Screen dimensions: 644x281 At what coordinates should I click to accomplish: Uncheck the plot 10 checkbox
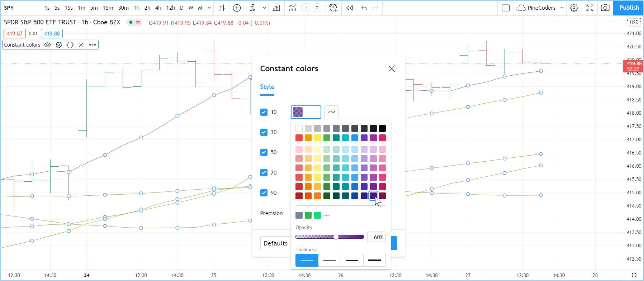pos(264,112)
